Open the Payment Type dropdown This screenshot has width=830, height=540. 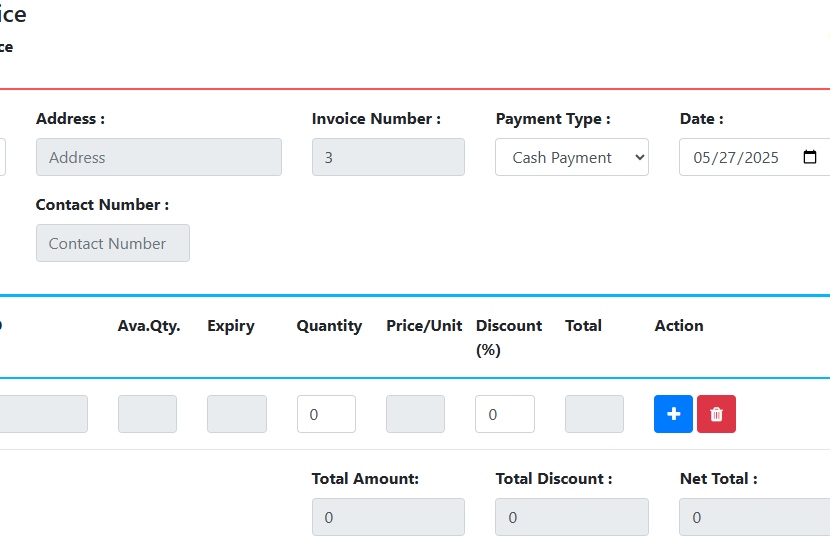[x=572, y=157]
